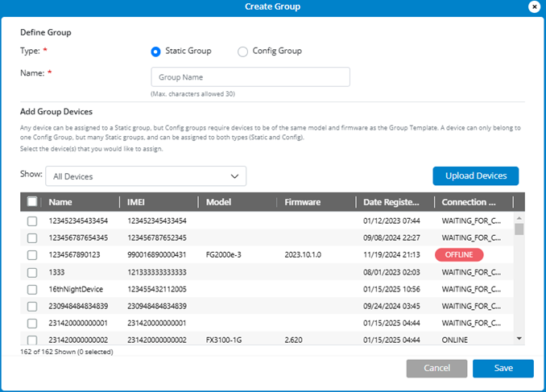Select the Static Group radio button
Viewport: 546px width, 392px height.
coord(156,52)
